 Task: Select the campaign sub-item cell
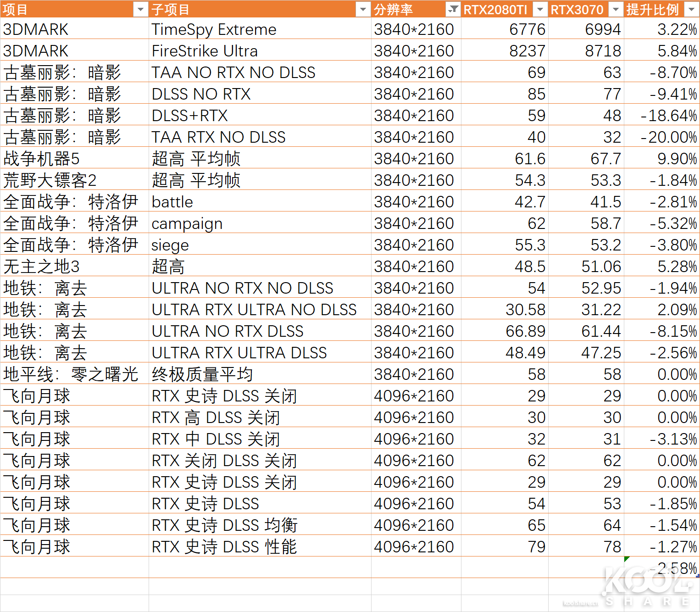tap(260, 223)
